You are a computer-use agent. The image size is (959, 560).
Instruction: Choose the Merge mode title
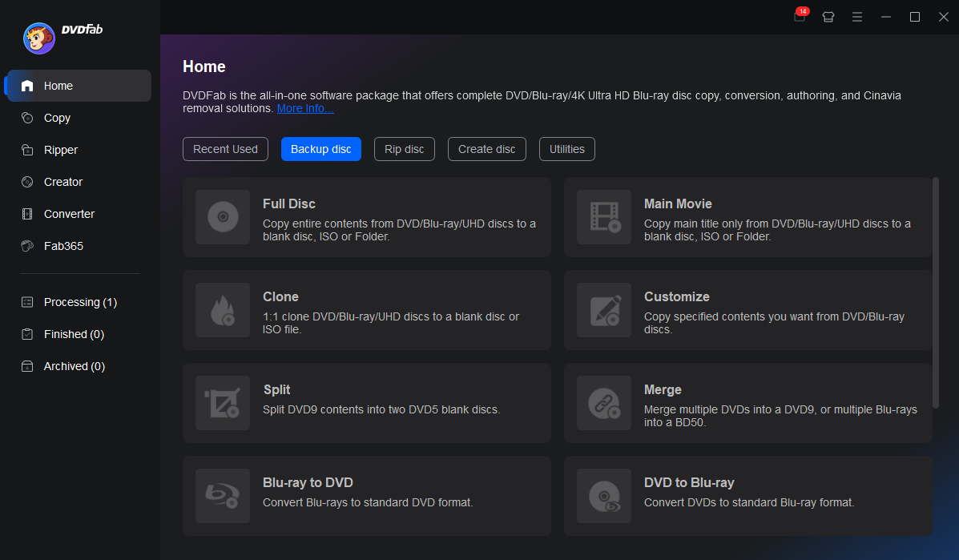[x=663, y=389]
